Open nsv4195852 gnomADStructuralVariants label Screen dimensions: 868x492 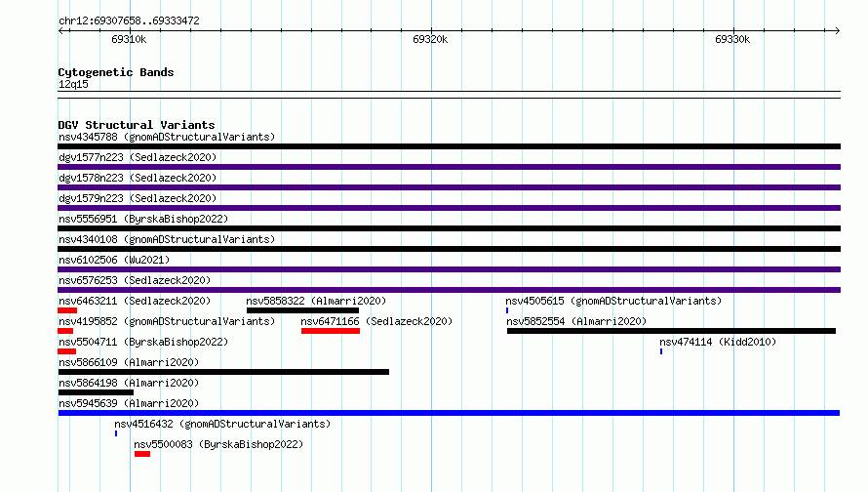(167, 321)
